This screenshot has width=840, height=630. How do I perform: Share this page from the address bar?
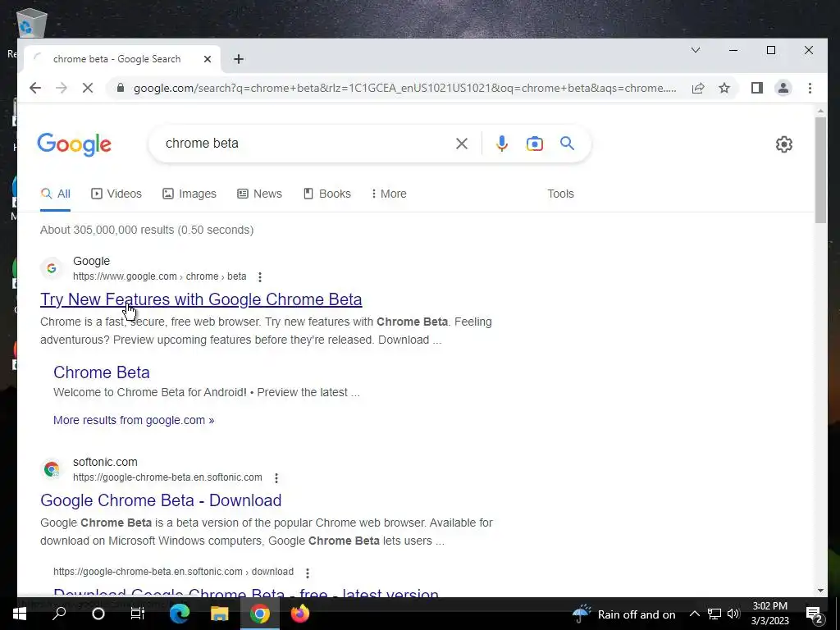pos(698,88)
